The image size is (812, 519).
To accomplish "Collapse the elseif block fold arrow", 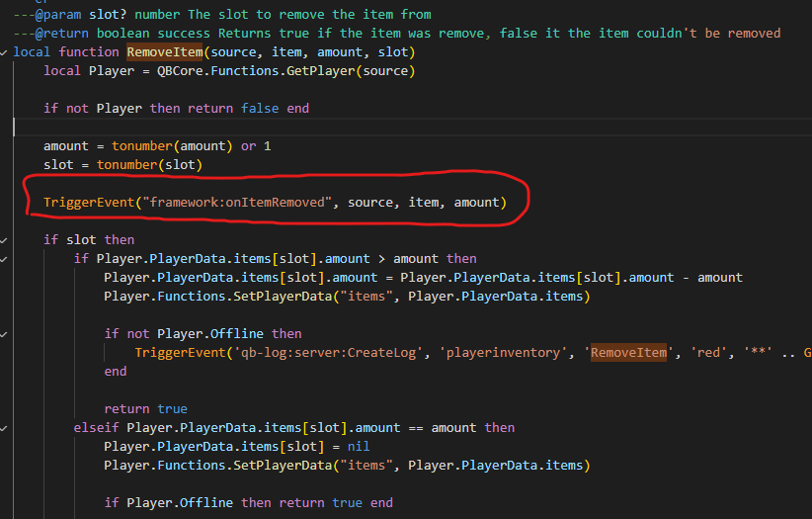I will click(x=6, y=428).
